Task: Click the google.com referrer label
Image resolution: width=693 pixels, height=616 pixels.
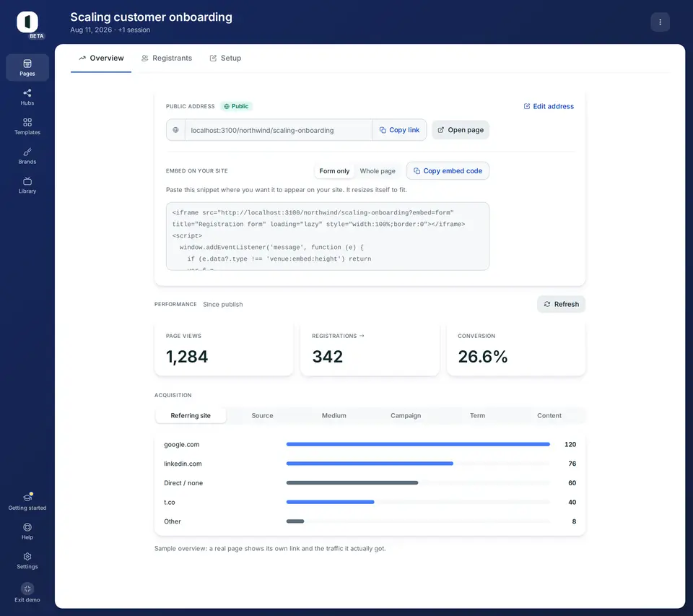Action: click(x=182, y=444)
